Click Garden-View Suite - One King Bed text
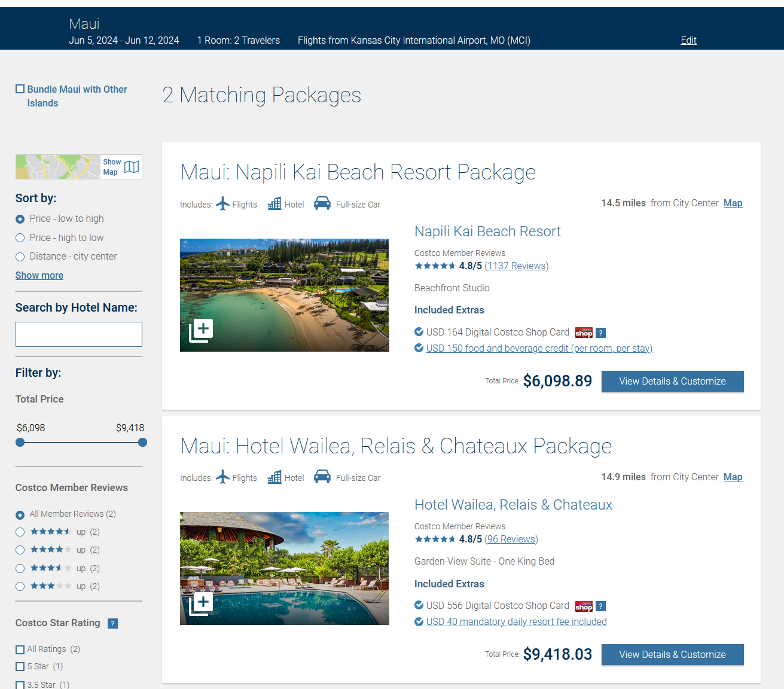Image resolution: width=784 pixels, height=689 pixels. click(x=484, y=561)
